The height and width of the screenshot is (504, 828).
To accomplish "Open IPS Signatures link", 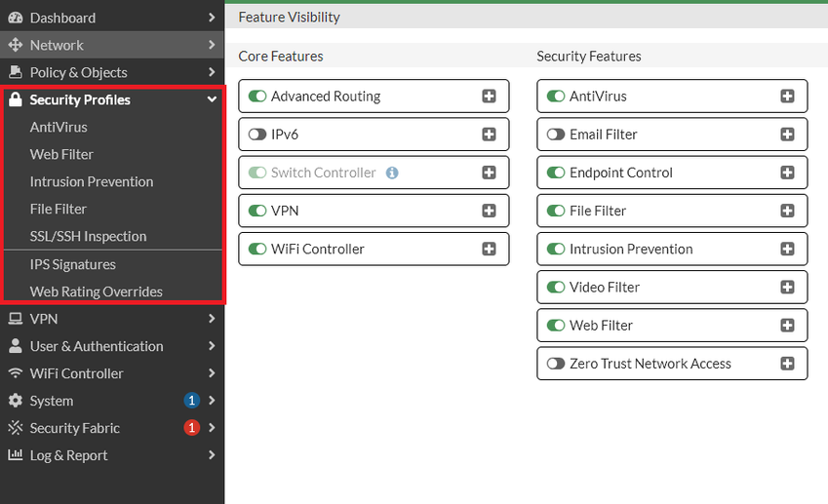I will pos(72,264).
